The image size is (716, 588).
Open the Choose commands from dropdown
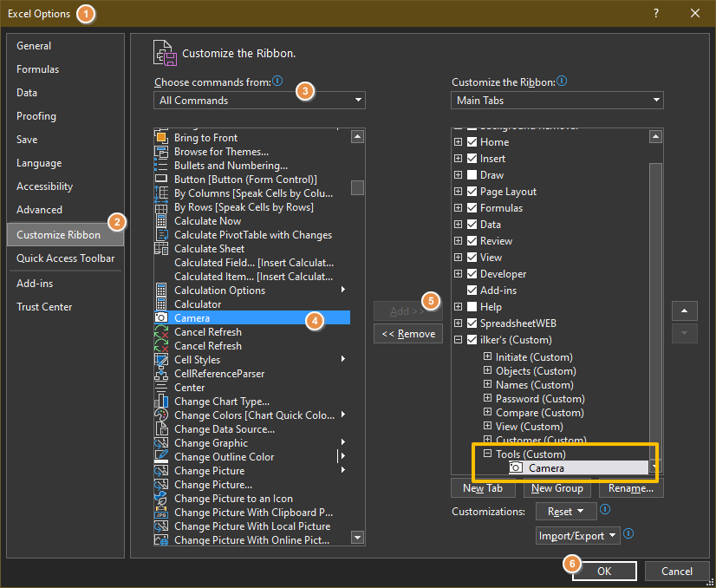(259, 100)
